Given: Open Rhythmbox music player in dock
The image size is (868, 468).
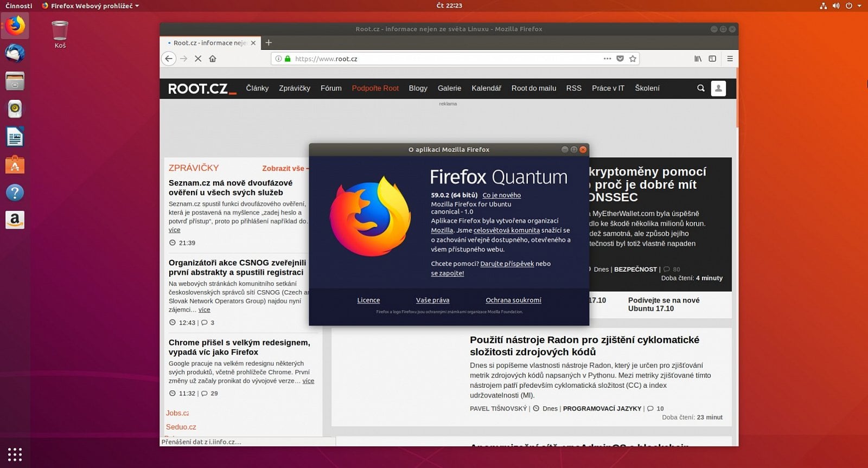Looking at the screenshot, I should pyautogui.click(x=15, y=109).
